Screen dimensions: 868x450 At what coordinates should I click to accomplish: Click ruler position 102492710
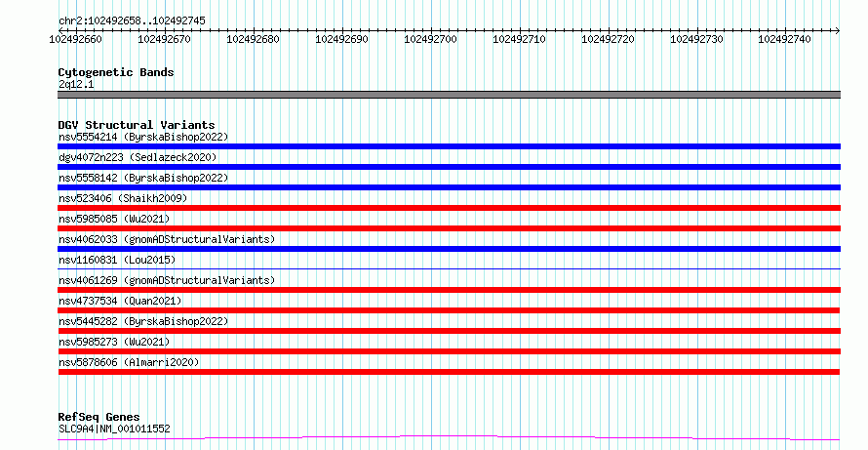tap(519, 39)
